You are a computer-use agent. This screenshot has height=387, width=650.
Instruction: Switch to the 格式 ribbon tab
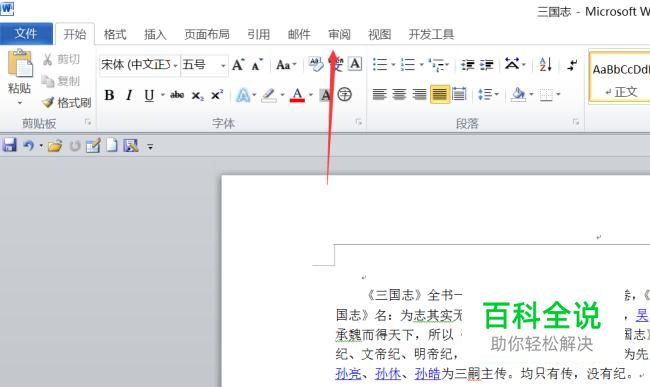coord(115,34)
